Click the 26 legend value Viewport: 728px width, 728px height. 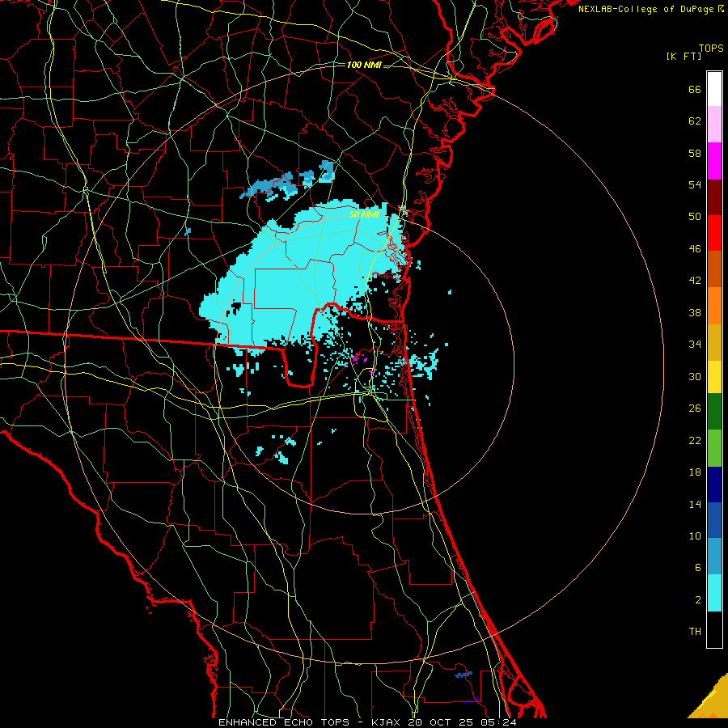point(695,408)
